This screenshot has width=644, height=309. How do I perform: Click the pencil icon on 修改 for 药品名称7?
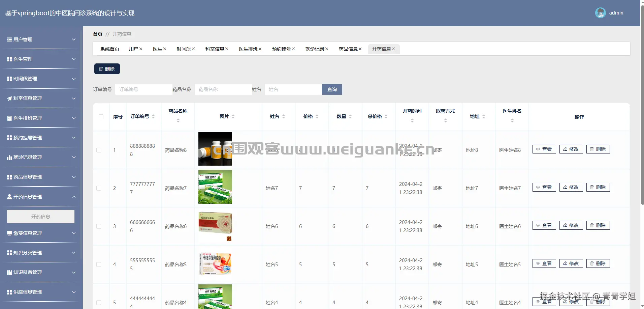point(565,187)
